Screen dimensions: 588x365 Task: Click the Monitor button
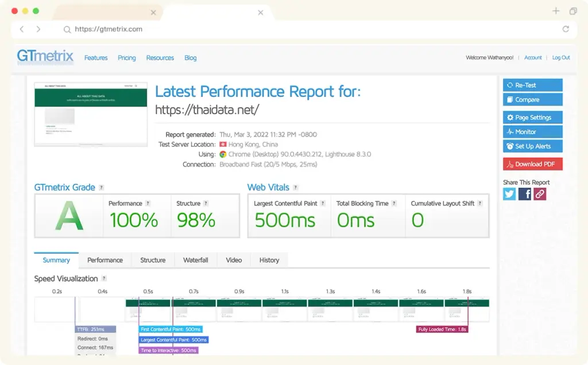pos(532,132)
